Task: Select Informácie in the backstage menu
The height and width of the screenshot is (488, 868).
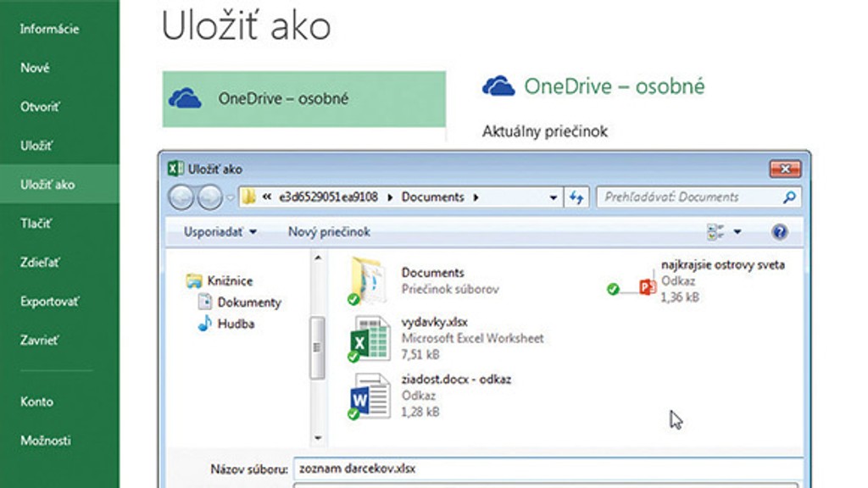Action: (x=49, y=29)
